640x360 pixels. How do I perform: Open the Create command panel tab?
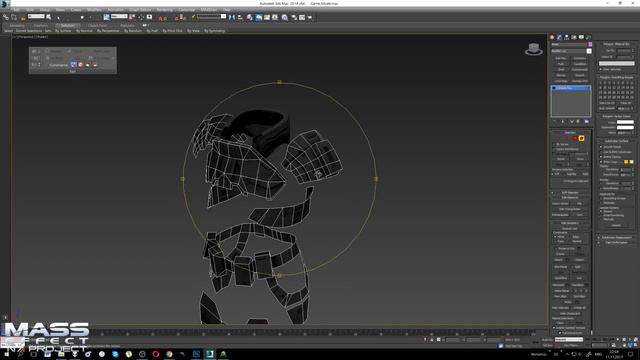click(552, 37)
